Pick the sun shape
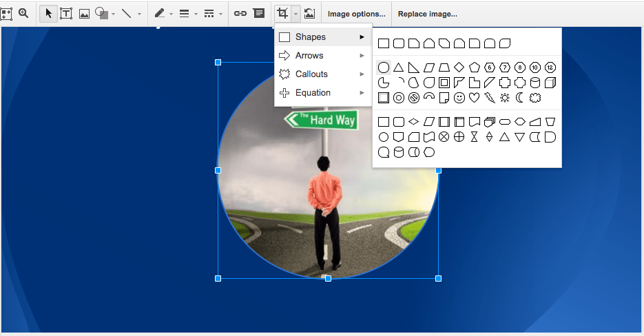Viewport: 644px width, 336px height. point(505,98)
